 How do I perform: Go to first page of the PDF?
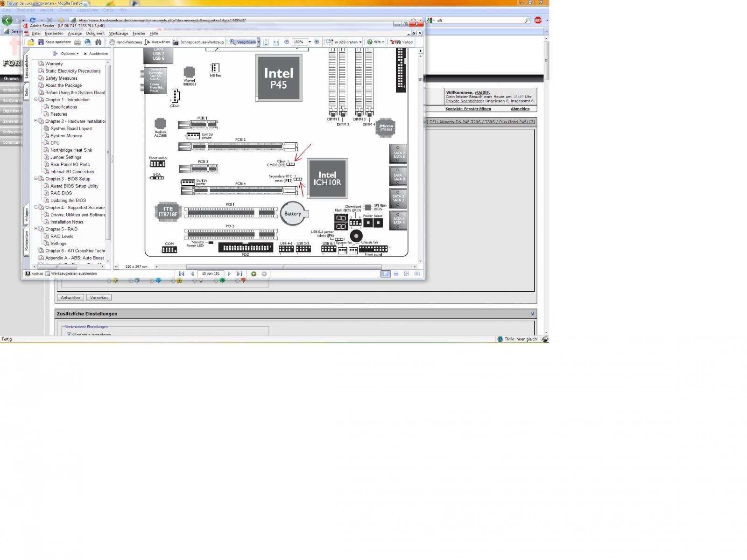coord(182,274)
